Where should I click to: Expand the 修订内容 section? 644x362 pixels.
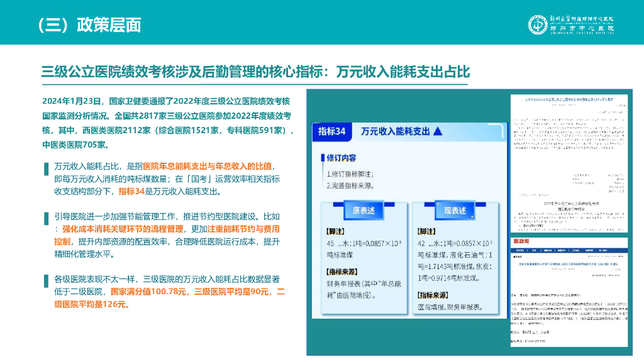tap(341, 158)
